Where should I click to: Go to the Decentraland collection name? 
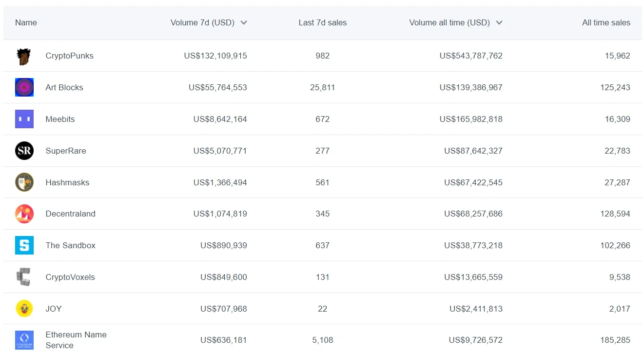click(70, 214)
